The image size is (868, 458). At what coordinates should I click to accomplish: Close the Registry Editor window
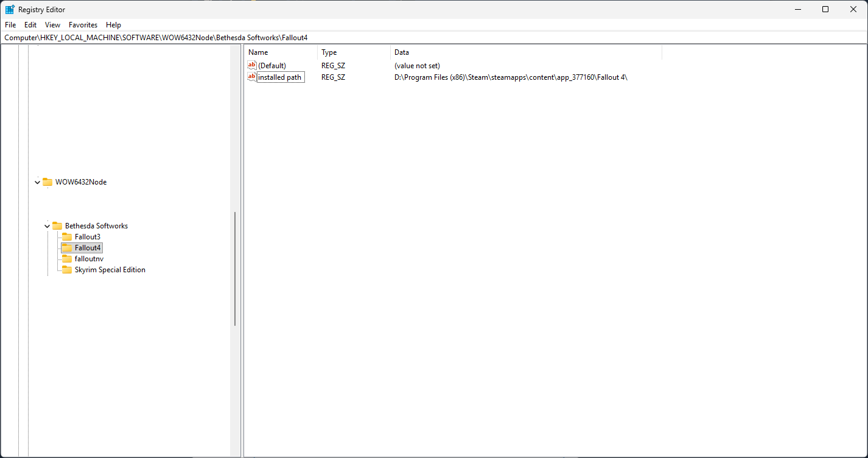pos(853,9)
